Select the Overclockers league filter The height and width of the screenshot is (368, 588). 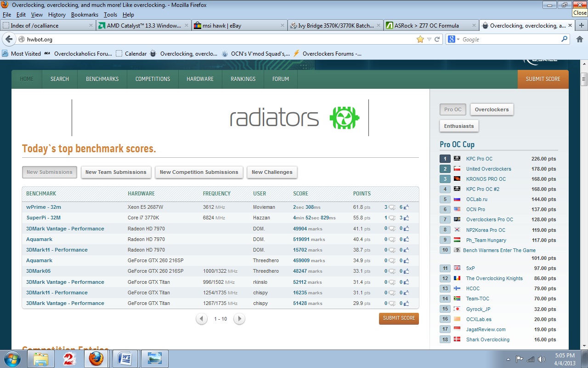[x=492, y=109]
